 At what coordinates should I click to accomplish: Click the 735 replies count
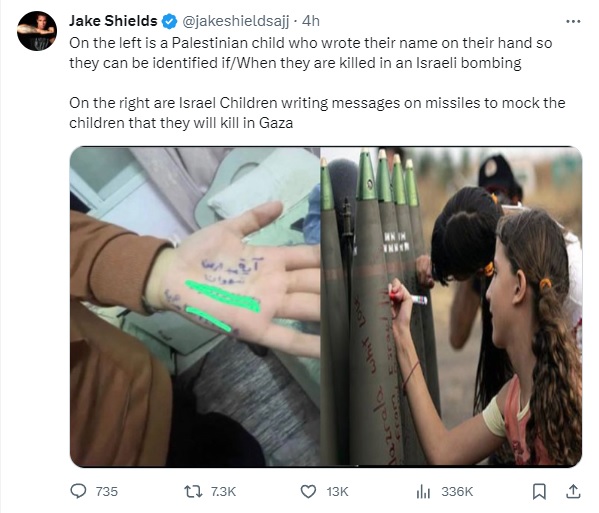click(107, 491)
